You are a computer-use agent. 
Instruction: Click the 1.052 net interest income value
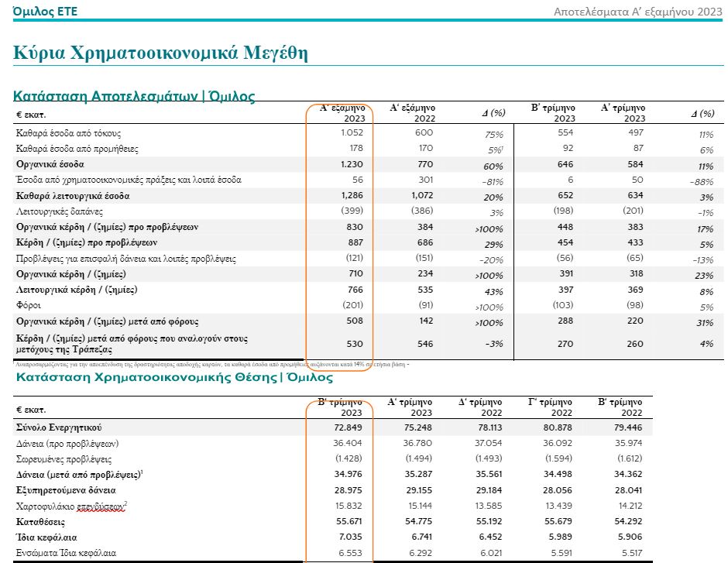pos(351,133)
